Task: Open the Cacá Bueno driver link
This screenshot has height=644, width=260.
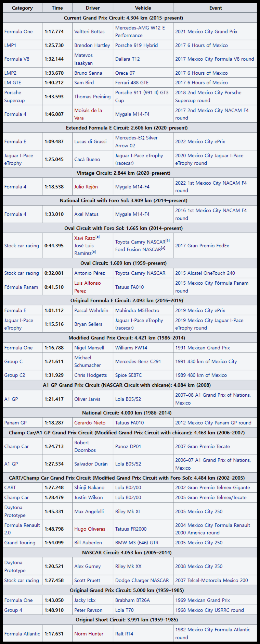Action: tap(87, 159)
